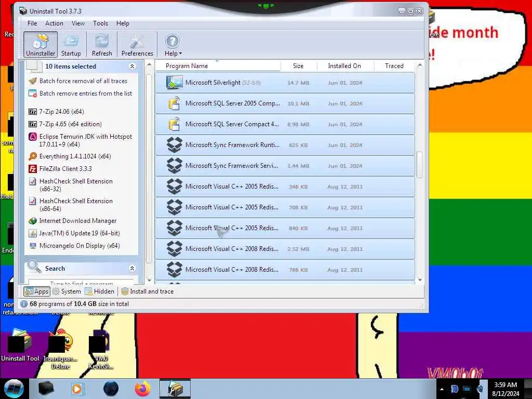The width and height of the screenshot is (532, 399).
Task: Collapse the '10 items selected' panel
Action: click(132, 66)
